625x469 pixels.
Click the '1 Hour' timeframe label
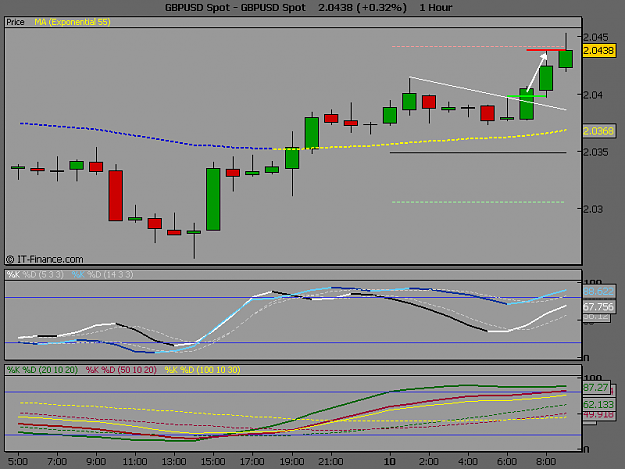pyautogui.click(x=436, y=8)
